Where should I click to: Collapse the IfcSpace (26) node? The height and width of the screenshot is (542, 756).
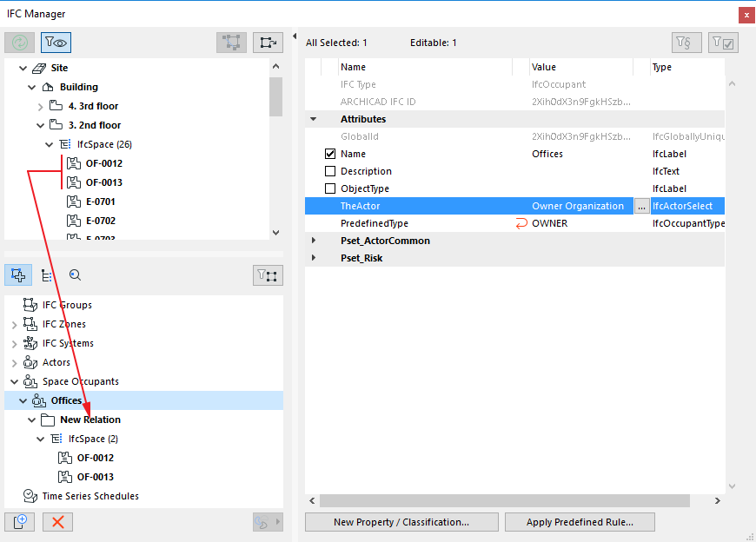[50, 144]
